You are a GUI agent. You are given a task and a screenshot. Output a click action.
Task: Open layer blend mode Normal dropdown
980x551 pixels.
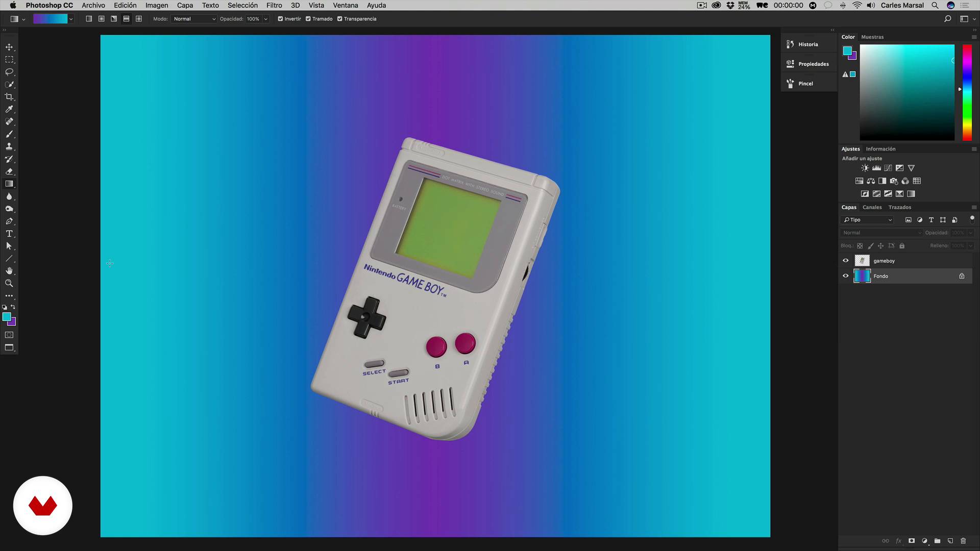point(881,233)
